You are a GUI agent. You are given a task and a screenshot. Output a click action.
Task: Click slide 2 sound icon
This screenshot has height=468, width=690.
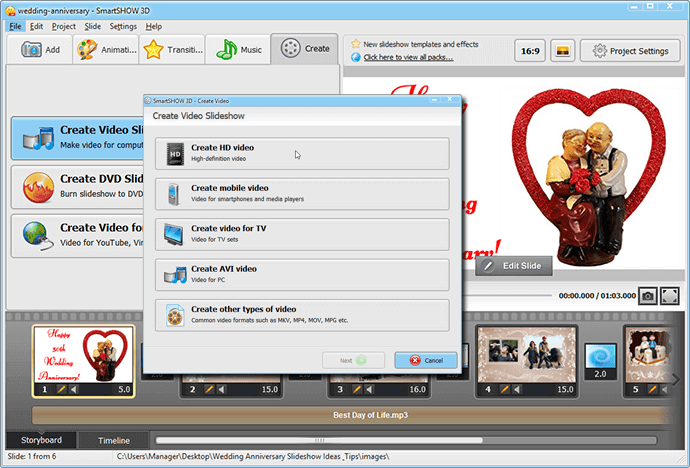tap(222, 389)
